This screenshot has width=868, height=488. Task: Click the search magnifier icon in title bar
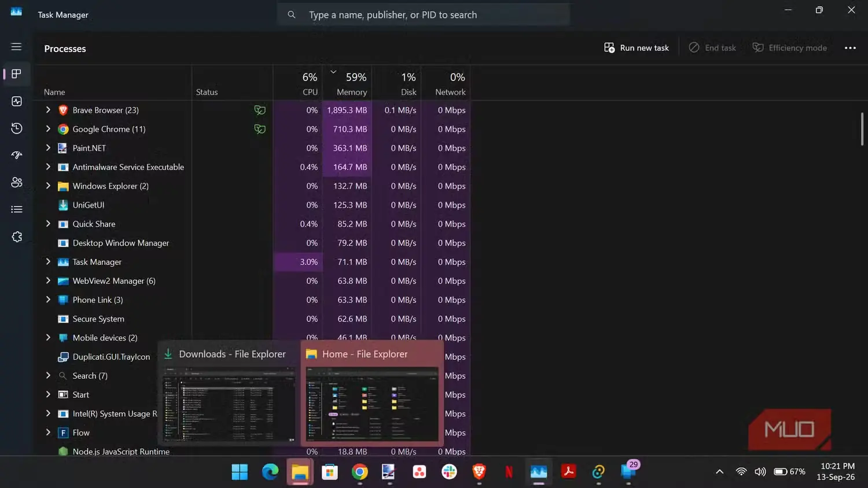(292, 14)
